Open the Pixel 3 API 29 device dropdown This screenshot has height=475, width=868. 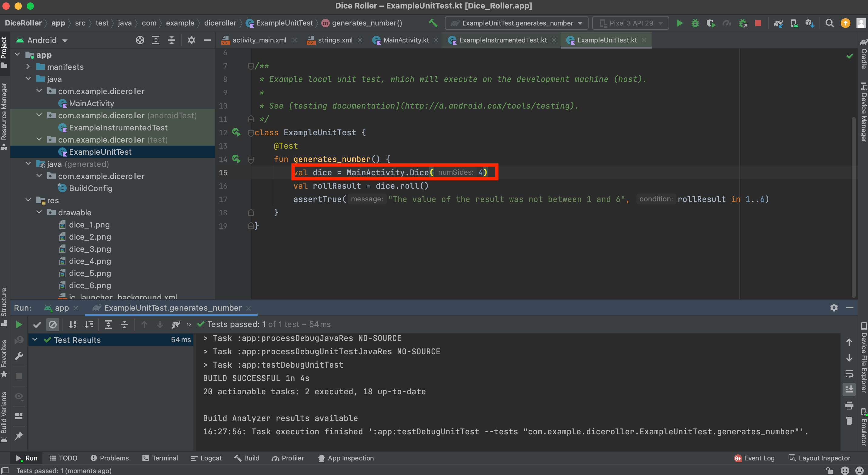click(x=630, y=23)
